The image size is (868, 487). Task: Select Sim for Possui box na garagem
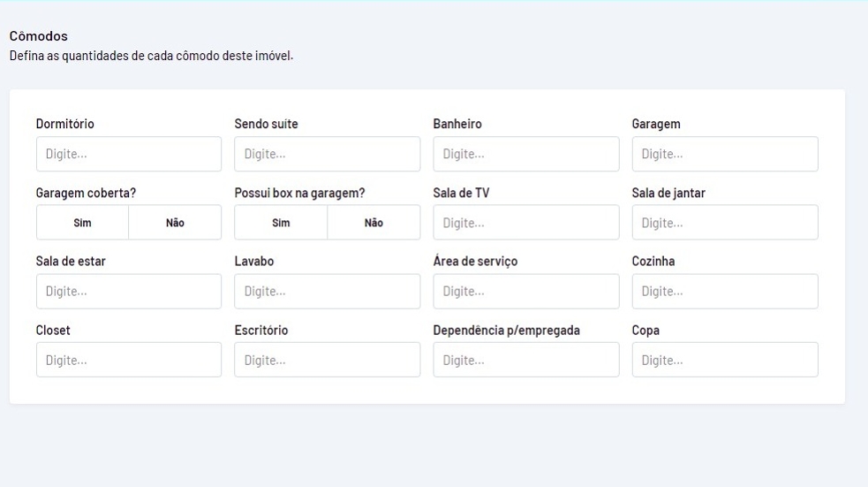coord(281,223)
